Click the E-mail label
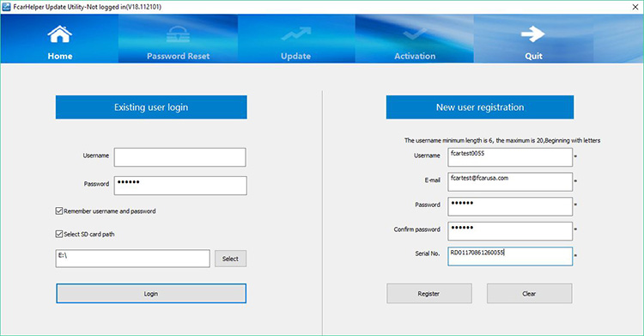The height and width of the screenshot is (336, 644). (x=432, y=180)
